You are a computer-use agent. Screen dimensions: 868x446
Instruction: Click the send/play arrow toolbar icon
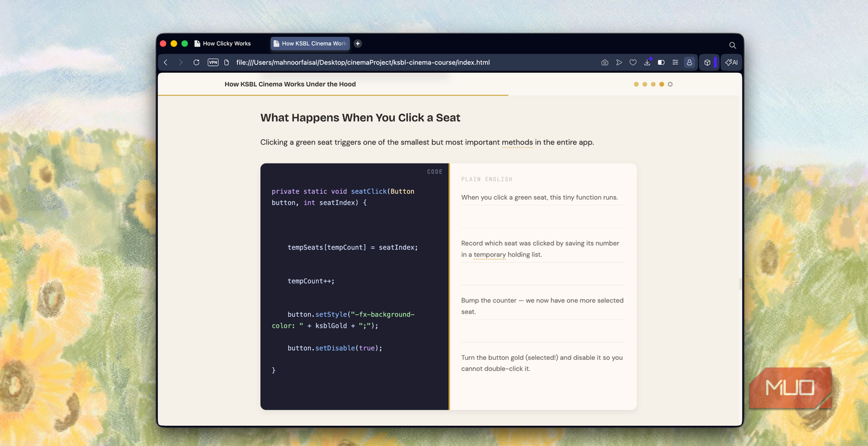(x=619, y=62)
